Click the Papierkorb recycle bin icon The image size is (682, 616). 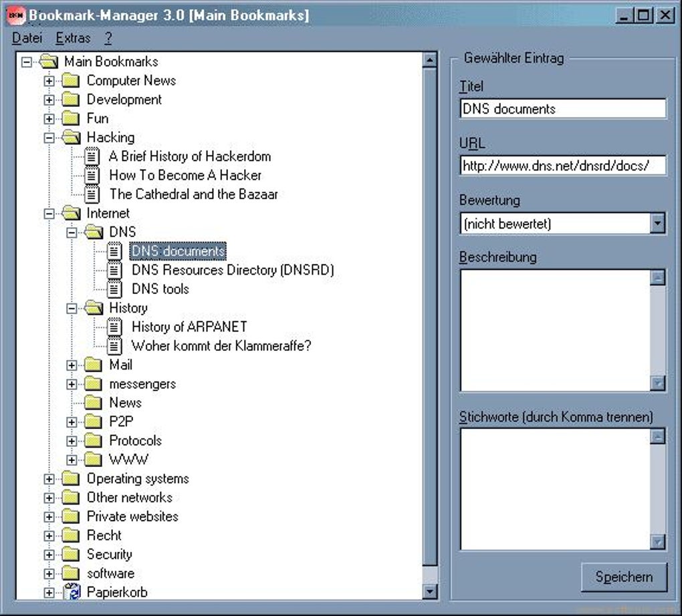click(72, 592)
